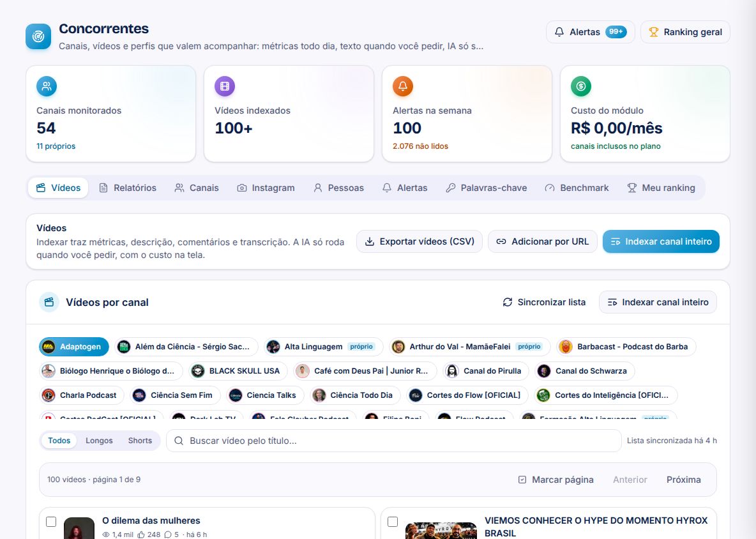Image resolution: width=756 pixels, height=539 pixels.
Task: Switch to the Relatórios tab
Action: click(128, 188)
